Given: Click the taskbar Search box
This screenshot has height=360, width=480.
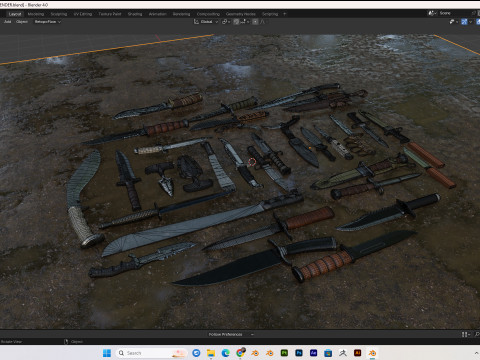Looking at the screenshot, I should tap(151, 353).
